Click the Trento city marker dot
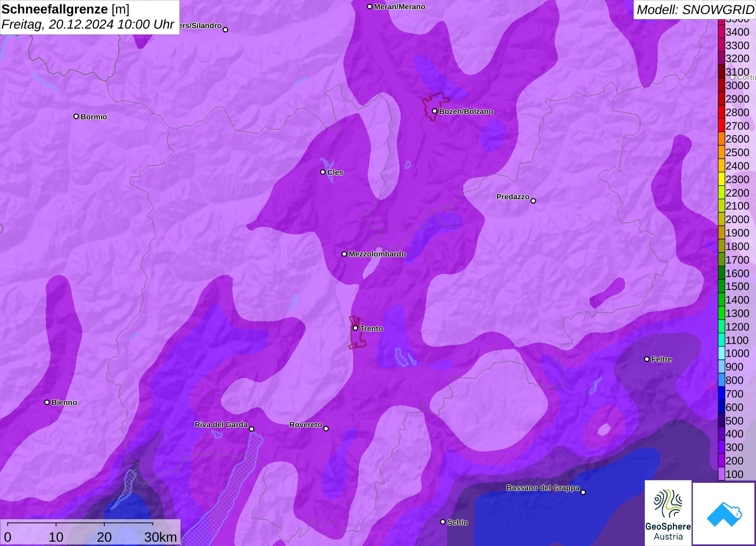This screenshot has height=546, width=756. 355,328
